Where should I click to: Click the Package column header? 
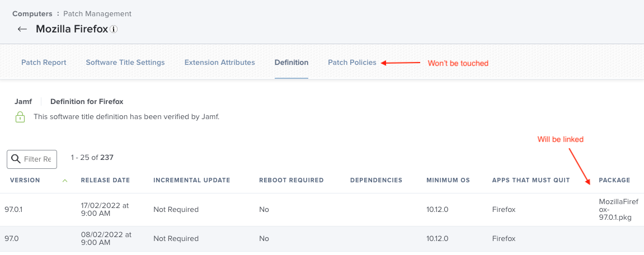point(614,180)
